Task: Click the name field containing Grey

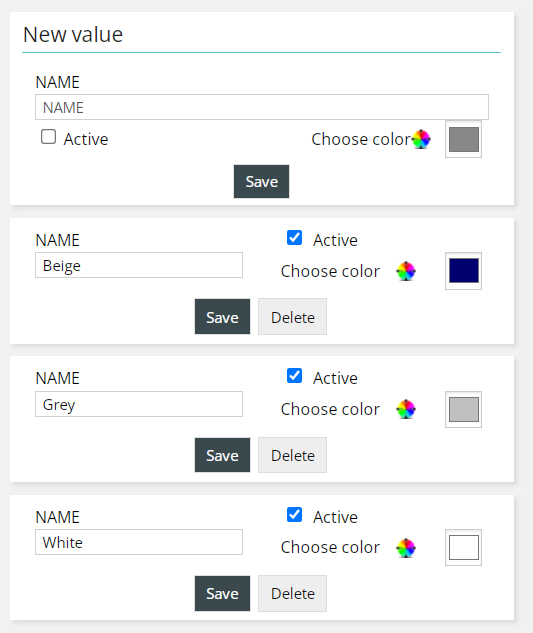Action: tap(139, 404)
